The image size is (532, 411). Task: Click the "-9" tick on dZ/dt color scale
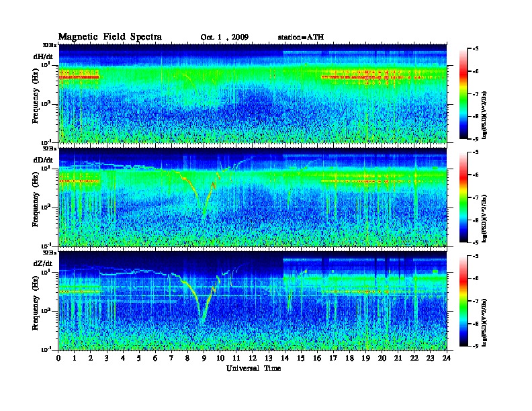(476, 346)
